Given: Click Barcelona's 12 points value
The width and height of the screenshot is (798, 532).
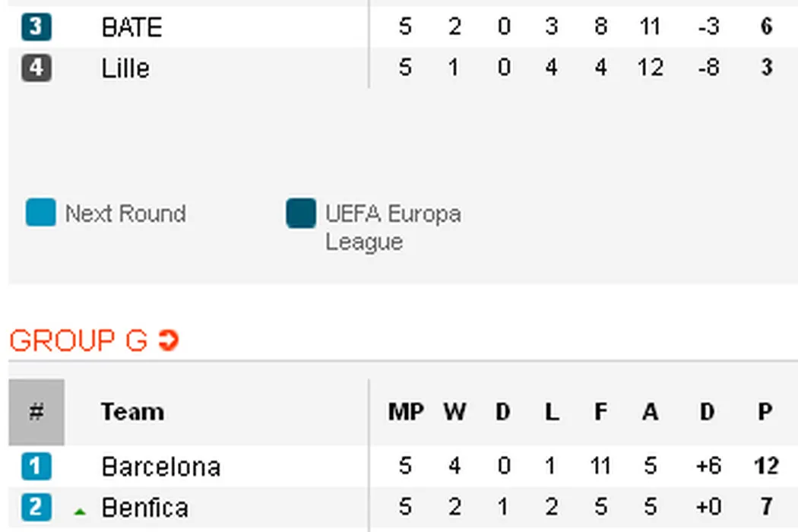Looking at the screenshot, I should pos(765,466).
